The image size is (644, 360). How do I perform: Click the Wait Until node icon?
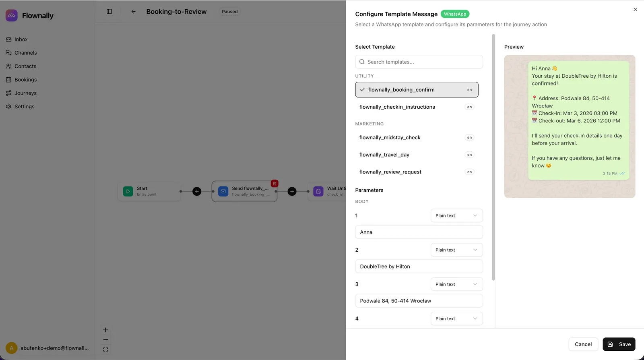click(x=318, y=191)
